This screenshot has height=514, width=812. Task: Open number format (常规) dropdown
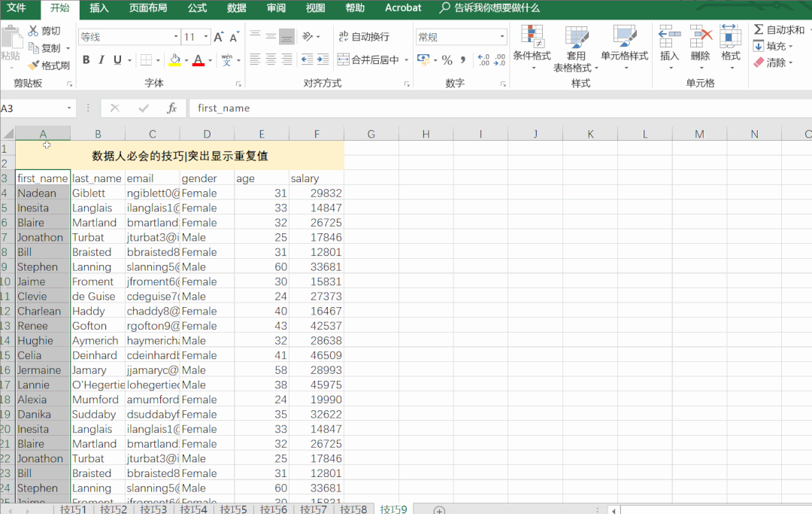coord(501,37)
